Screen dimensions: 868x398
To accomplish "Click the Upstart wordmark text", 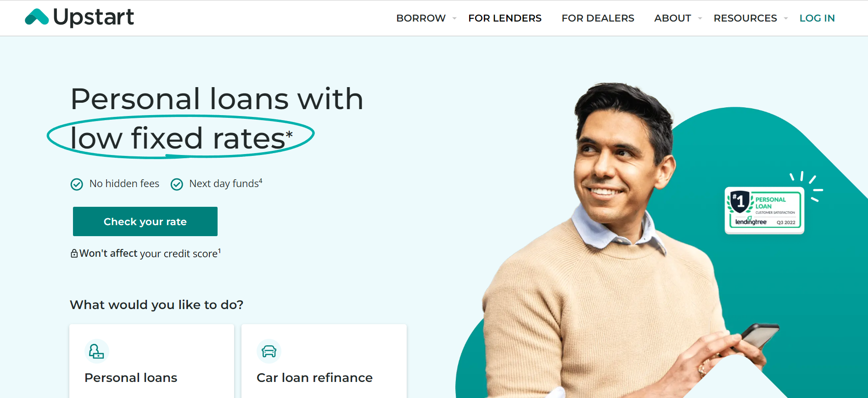I will point(94,17).
